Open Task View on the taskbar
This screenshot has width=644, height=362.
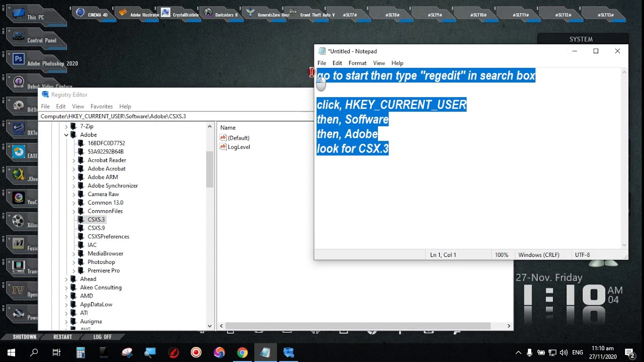pyautogui.click(x=57, y=352)
